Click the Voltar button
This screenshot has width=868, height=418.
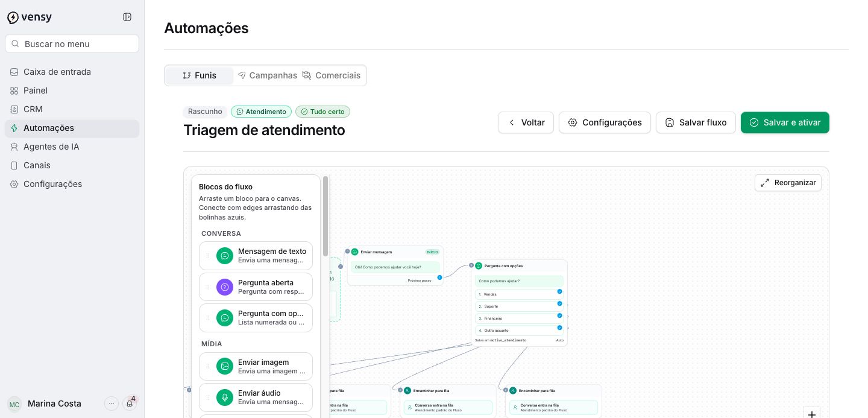(526, 122)
